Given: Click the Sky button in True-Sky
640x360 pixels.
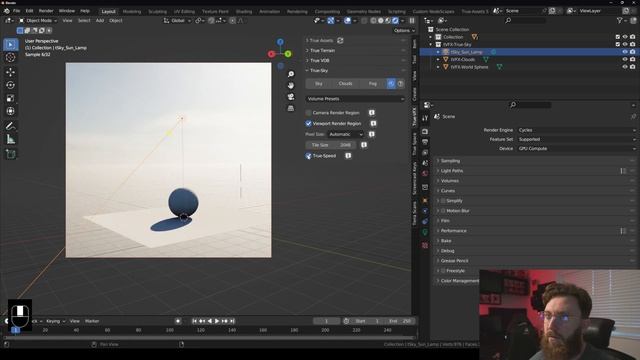Looking at the screenshot, I should tap(318, 84).
